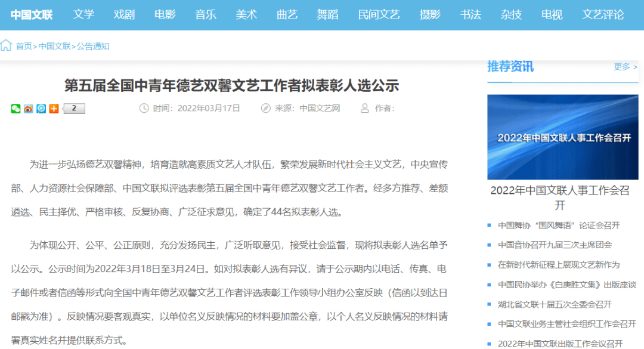644x349 pixels.
Task: Select the 杂技 navigation item
Action: pyautogui.click(x=512, y=15)
